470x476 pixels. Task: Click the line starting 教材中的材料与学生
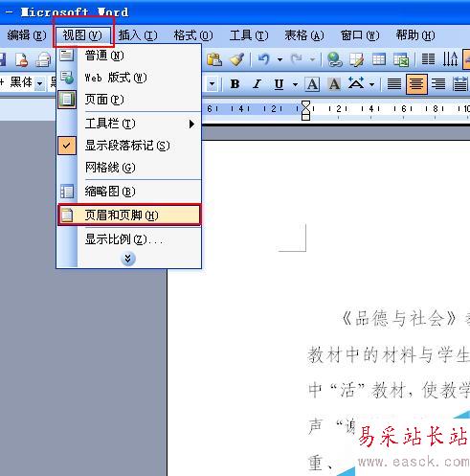389,354
